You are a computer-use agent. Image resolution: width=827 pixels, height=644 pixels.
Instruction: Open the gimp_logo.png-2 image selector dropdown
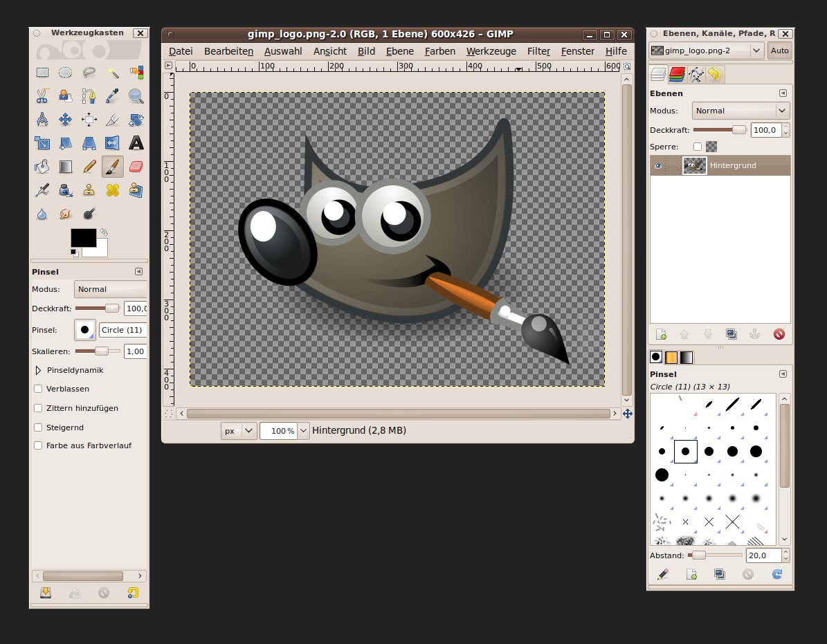(x=707, y=50)
